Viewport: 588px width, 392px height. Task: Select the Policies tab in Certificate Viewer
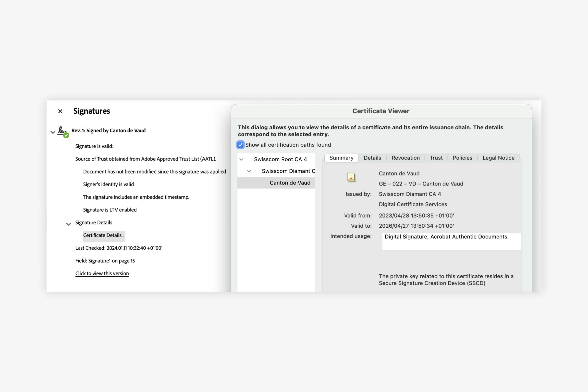click(x=463, y=158)
